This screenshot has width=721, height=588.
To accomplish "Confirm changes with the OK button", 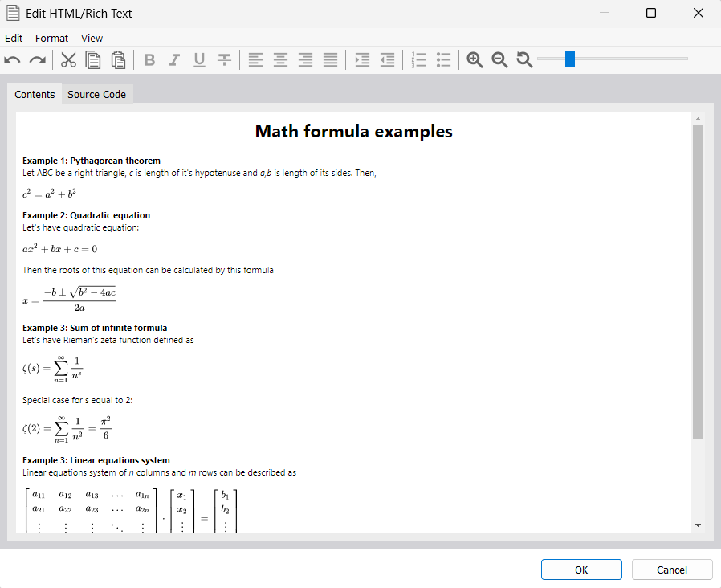I will coord(581,569).
